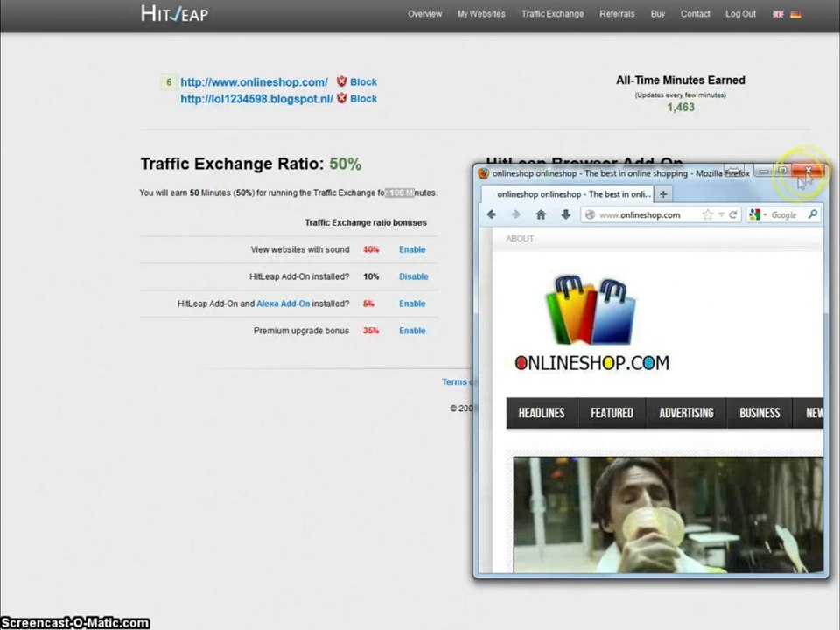Click the shield icon beside blogspot.nl Block
This screenshot has height=630, width=840.
(x=341, y=98)
